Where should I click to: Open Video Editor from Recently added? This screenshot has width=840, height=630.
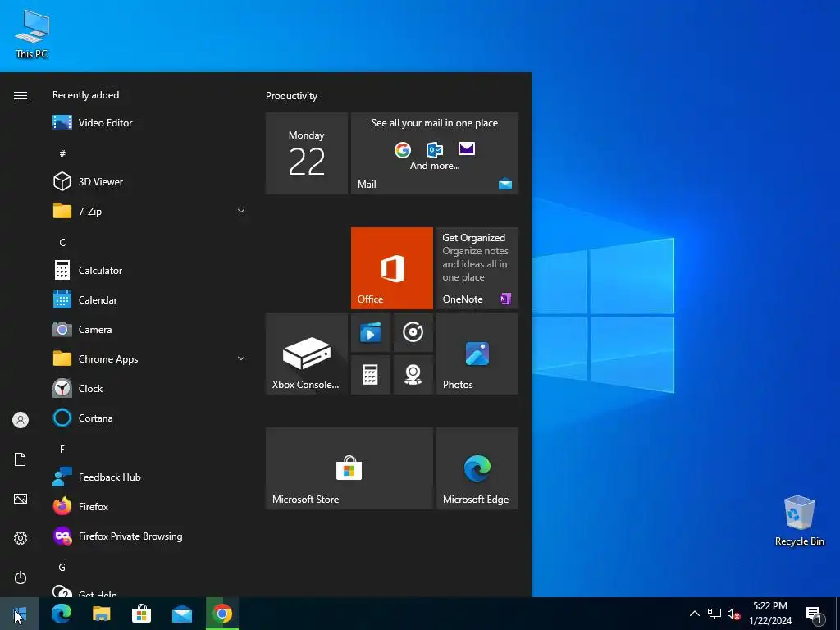pos(148,123)
